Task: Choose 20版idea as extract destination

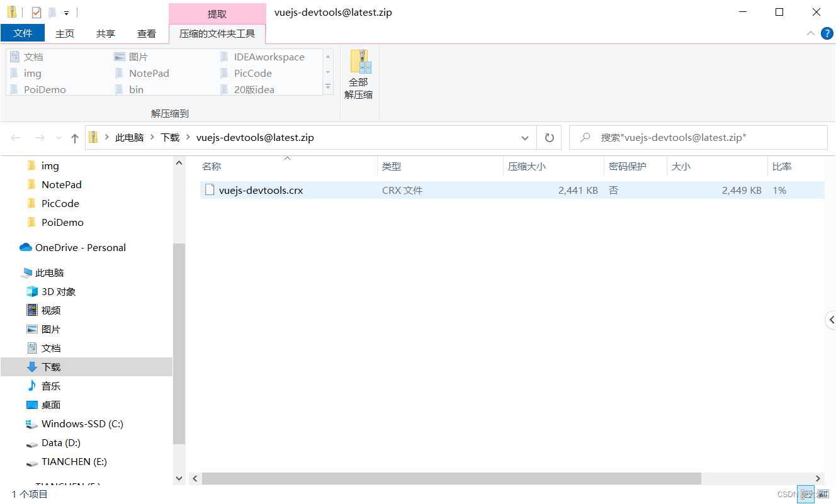Action: tap(247, 89)
